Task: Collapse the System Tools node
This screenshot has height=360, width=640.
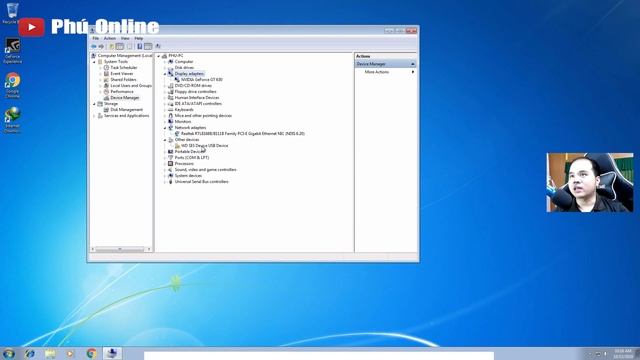Action: pyautogui.click(x=94, y=62)
